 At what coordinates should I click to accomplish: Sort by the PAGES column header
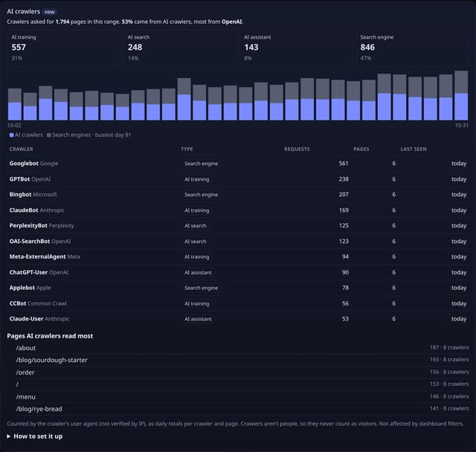[x=361, y=149]
